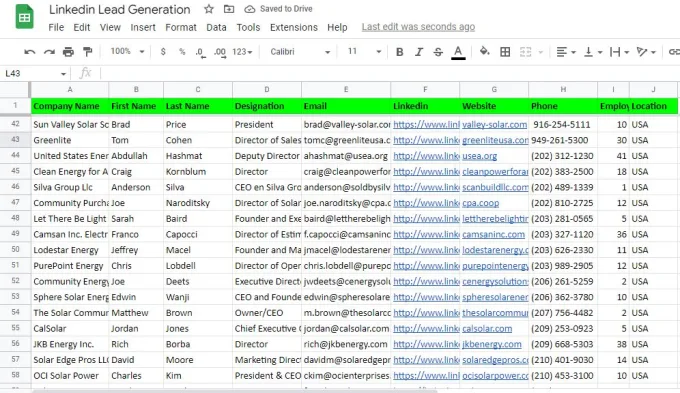Open the text rotation dropdown
680x393 pixels.
point(646,52)
